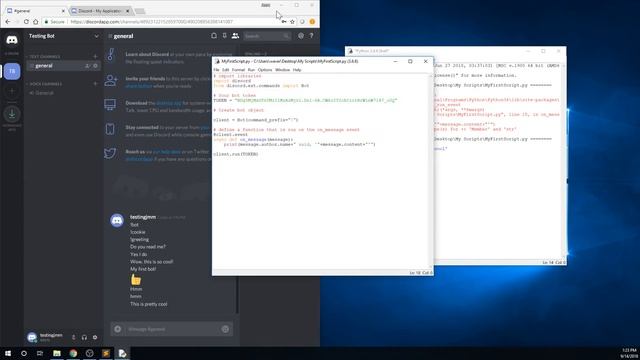
Task: Open the Format menu in IDLE editor
Action: 238,70
